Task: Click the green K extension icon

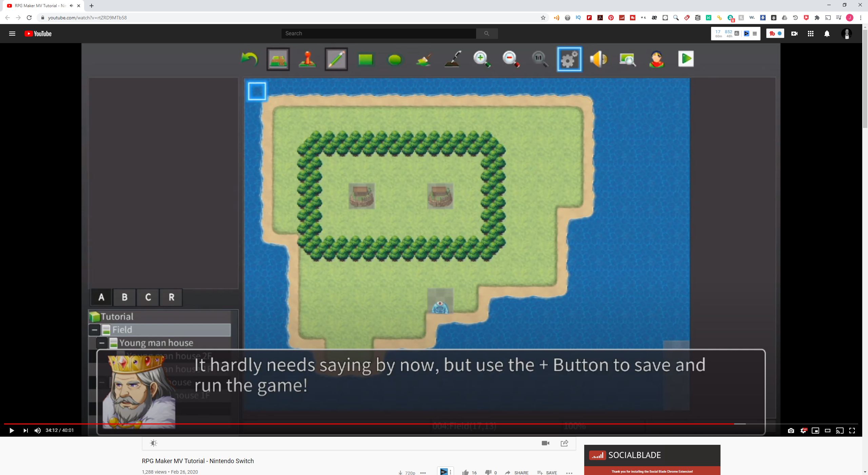Action: point(709,18)
